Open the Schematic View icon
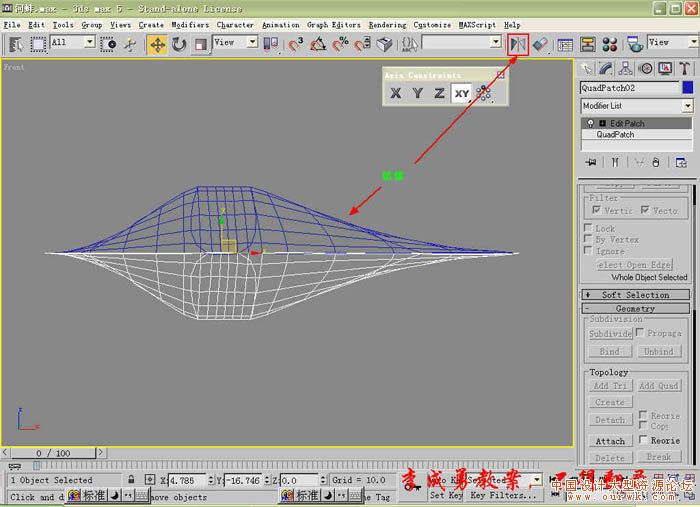 coord(588,45)
